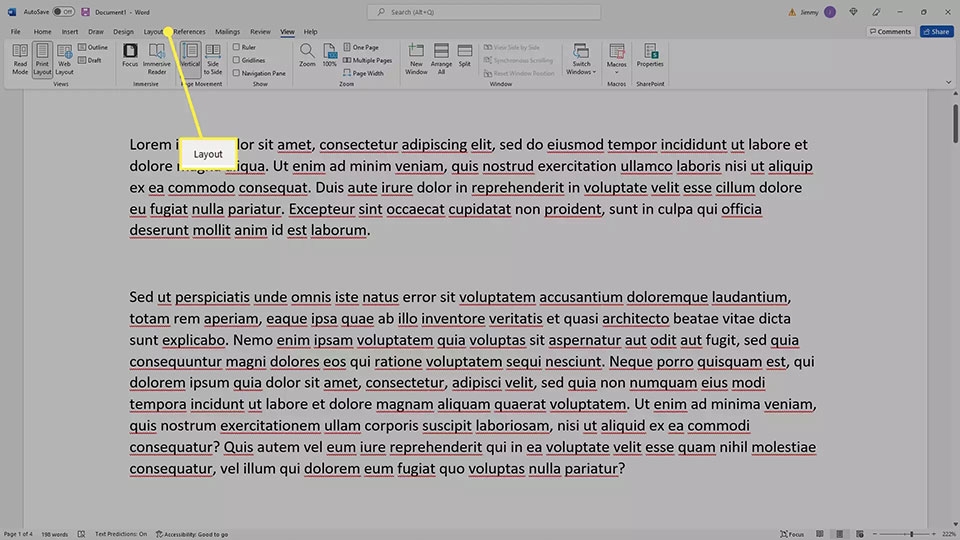960x540 pixels.
Task: Open the Layout ribbon tab
Action: pos(153,31)
